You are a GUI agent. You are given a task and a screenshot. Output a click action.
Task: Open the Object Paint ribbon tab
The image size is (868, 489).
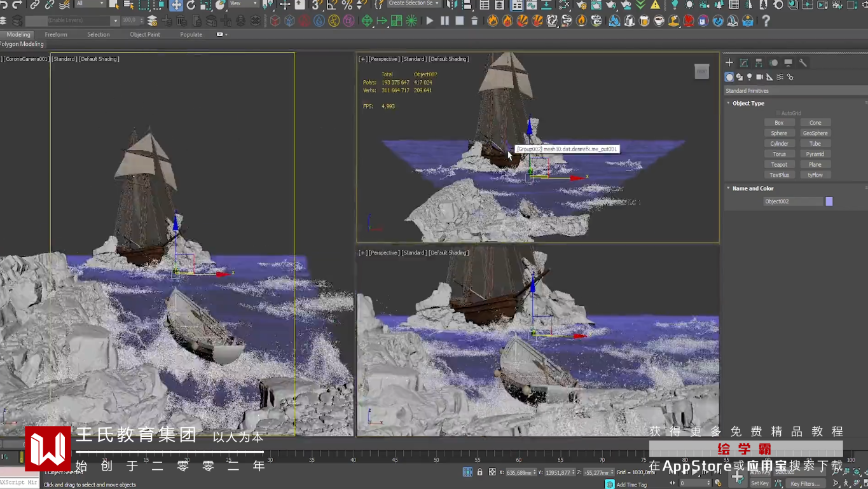coord(145,34)
